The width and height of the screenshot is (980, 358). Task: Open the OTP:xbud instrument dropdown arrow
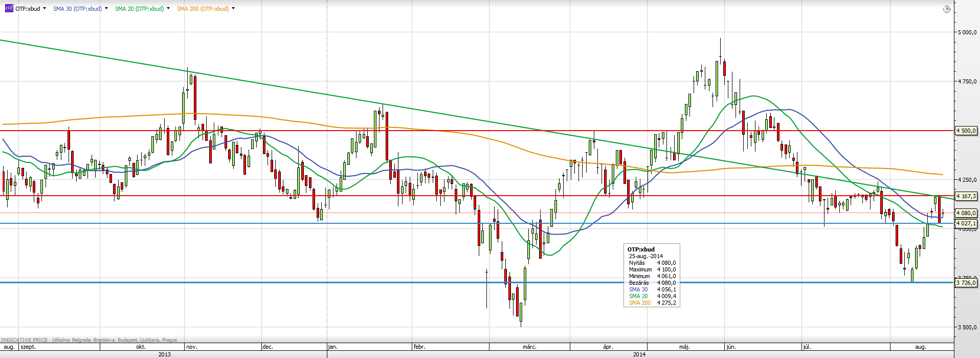[x=44, y=8]
